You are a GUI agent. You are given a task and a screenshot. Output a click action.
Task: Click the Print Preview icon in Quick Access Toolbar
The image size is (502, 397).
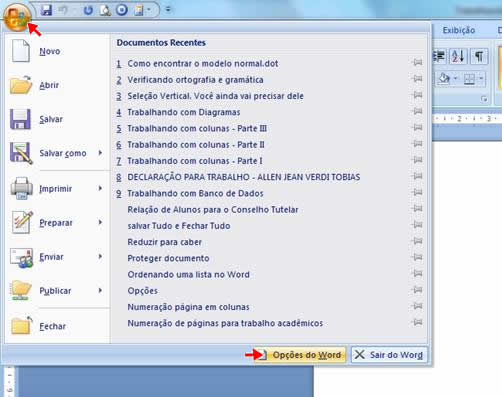[105, 10]
